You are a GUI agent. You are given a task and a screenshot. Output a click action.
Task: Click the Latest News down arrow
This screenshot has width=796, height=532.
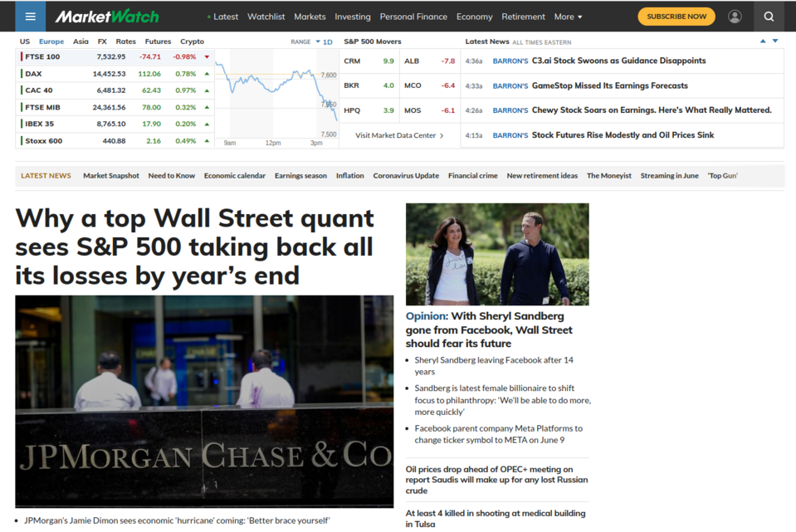click(775, 41)
